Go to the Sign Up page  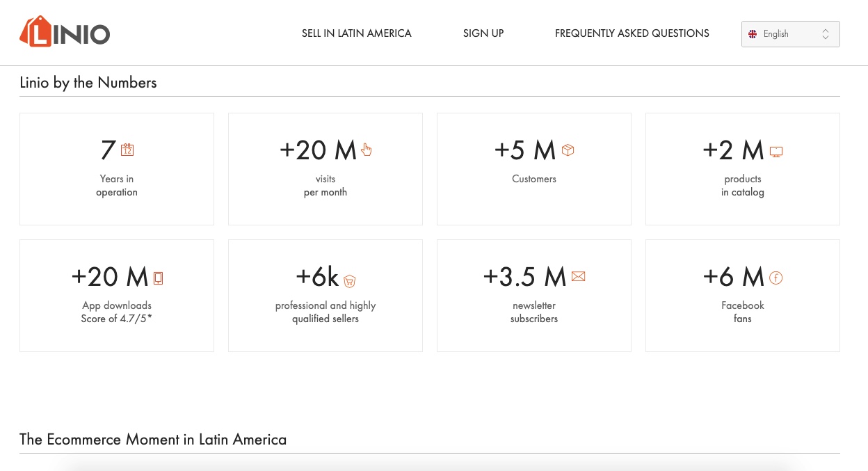pos(483,33)
